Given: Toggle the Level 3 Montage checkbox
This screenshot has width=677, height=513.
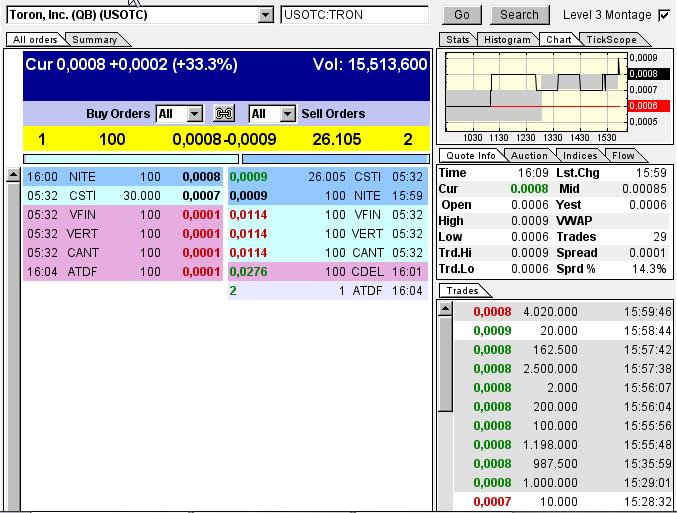Looking at the screenshot, I should point(664,16).
